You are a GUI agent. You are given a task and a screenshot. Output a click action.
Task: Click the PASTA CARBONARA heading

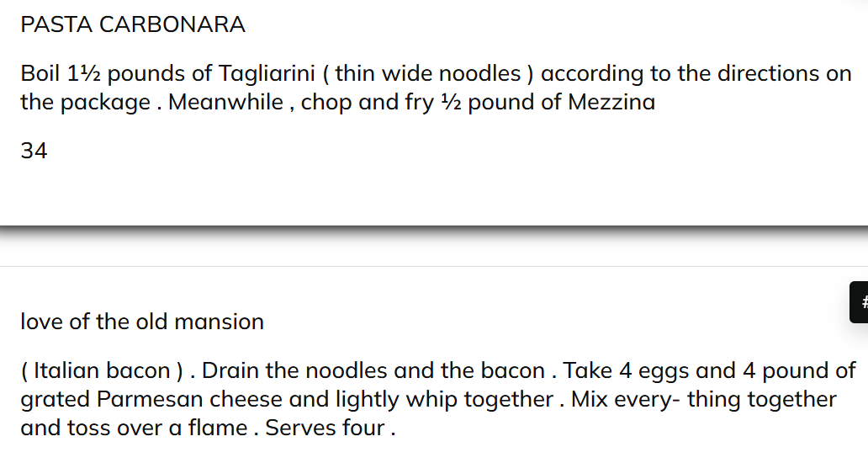coord(133,24)
